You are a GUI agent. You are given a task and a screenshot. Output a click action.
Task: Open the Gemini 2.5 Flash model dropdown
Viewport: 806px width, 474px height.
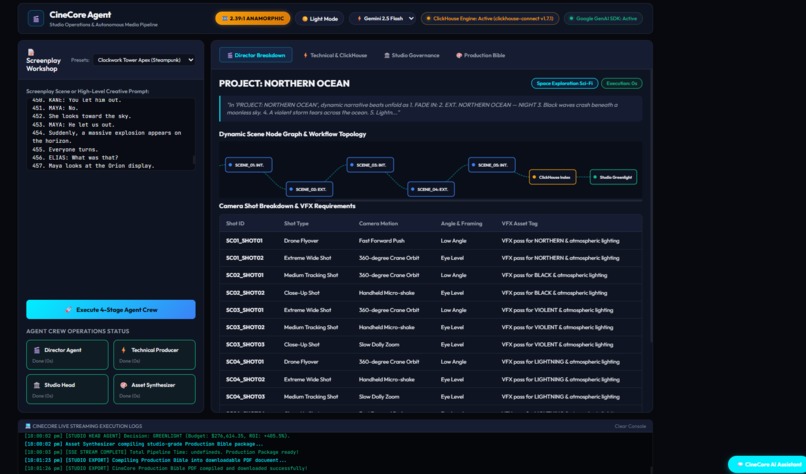(382, 19)
